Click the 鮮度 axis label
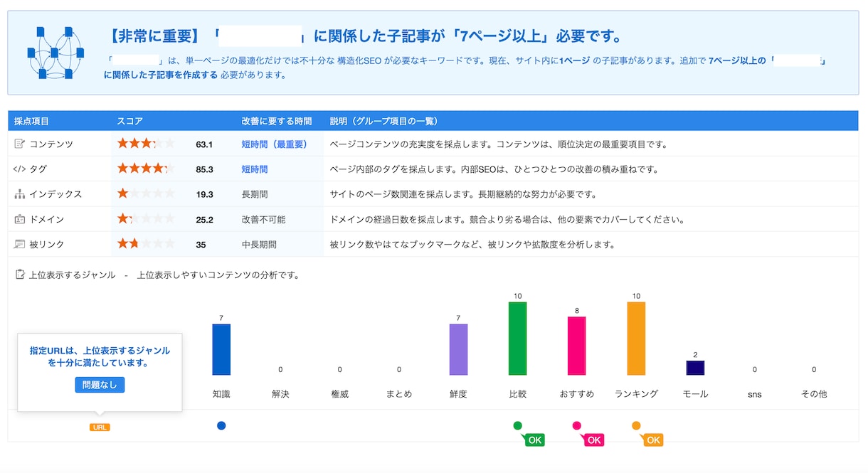Screen dimensions: 868x473 (458, 394)
